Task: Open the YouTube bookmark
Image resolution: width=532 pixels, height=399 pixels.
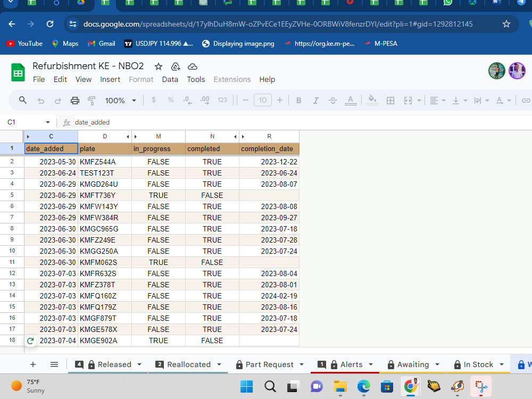Action: pyautogui.click(x=24, y=44)
